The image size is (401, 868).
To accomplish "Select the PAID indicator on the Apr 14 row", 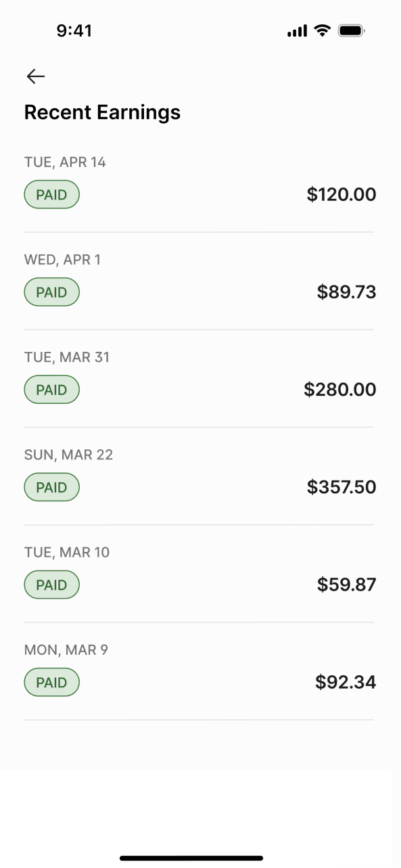I will (51, 194).
